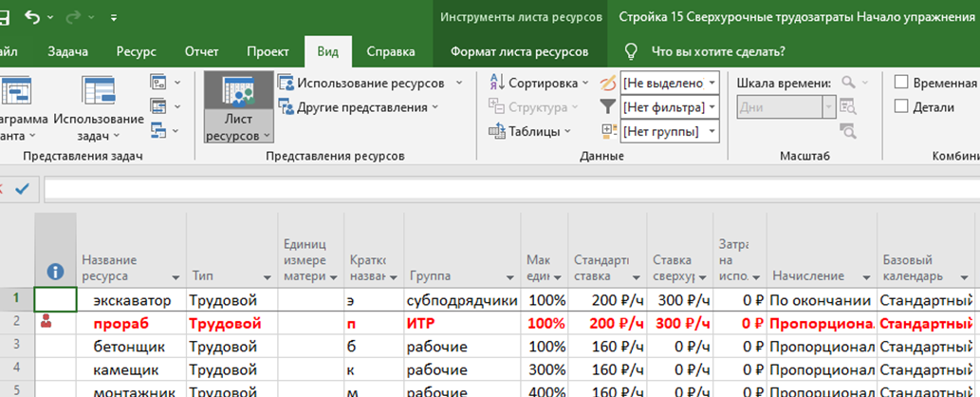980x397 pixels.
Task: Open the Начисление column filter arrow
Action: click(865, 276)
